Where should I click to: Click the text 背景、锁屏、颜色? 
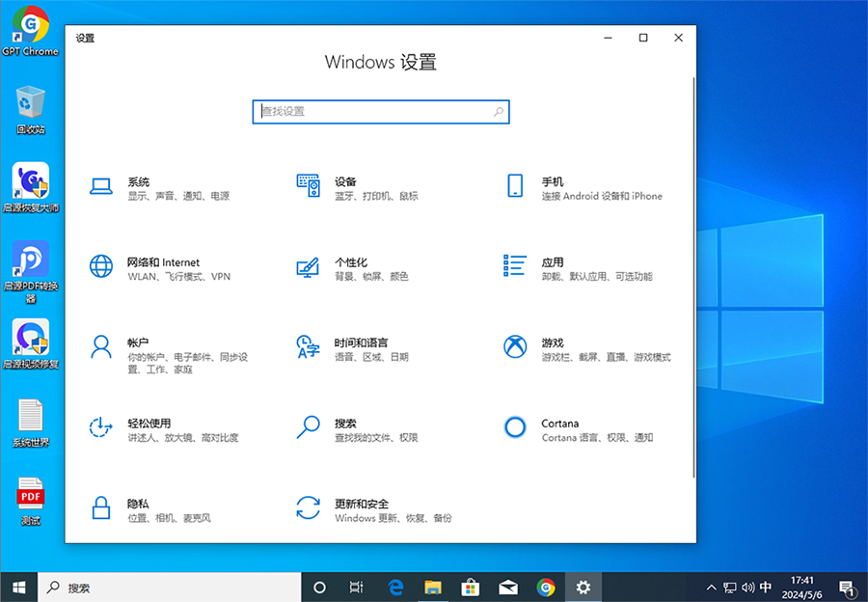(371, 276)
